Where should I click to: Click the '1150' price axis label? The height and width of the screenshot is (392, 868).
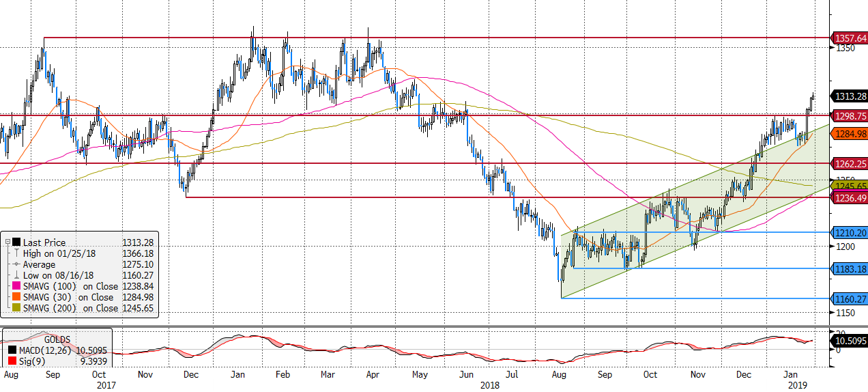tap(845, 313)
